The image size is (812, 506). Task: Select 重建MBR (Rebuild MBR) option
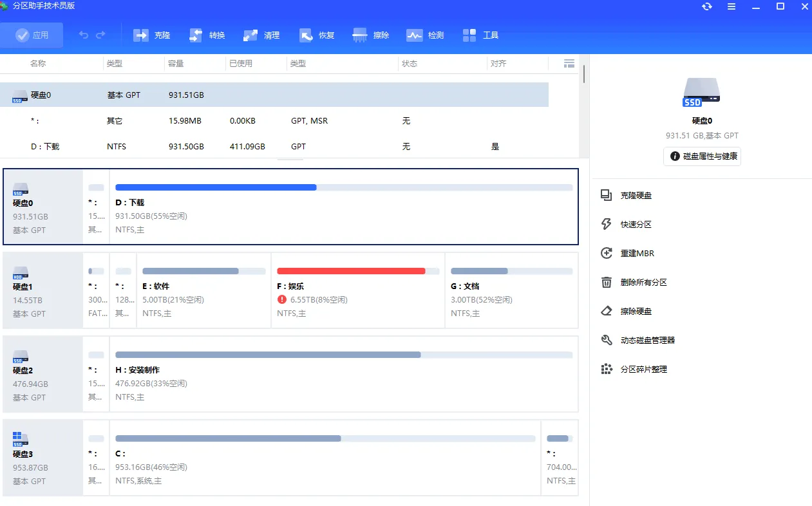(x=638, y=253)
